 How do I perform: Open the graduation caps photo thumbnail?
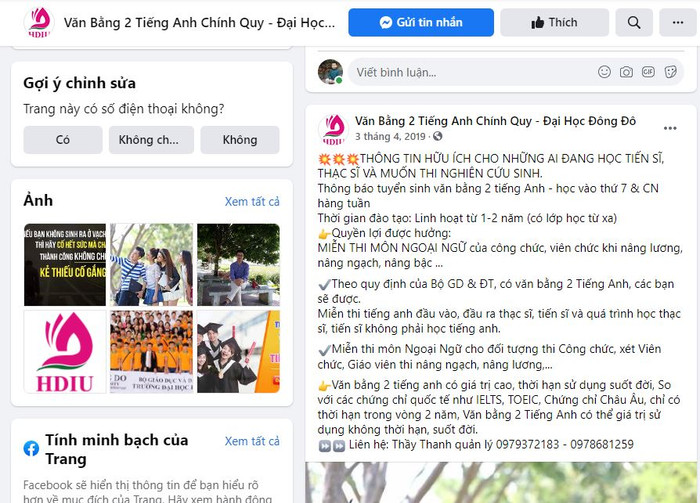pos(238,352)
